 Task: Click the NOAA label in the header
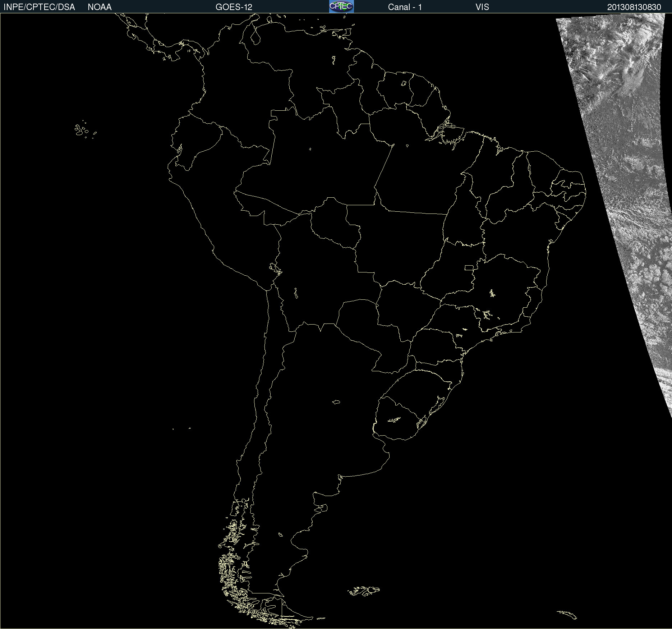click(x=100, y=7)
